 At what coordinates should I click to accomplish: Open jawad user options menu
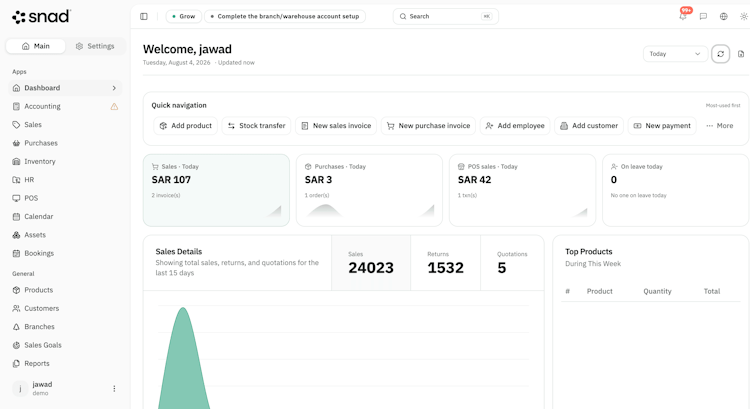[x=114, y=388]
